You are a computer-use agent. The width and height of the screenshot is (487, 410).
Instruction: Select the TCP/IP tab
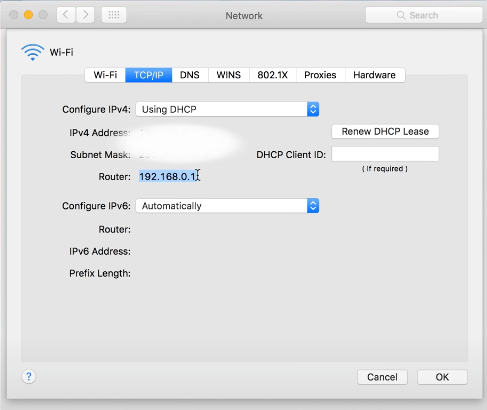pos(149,75)
